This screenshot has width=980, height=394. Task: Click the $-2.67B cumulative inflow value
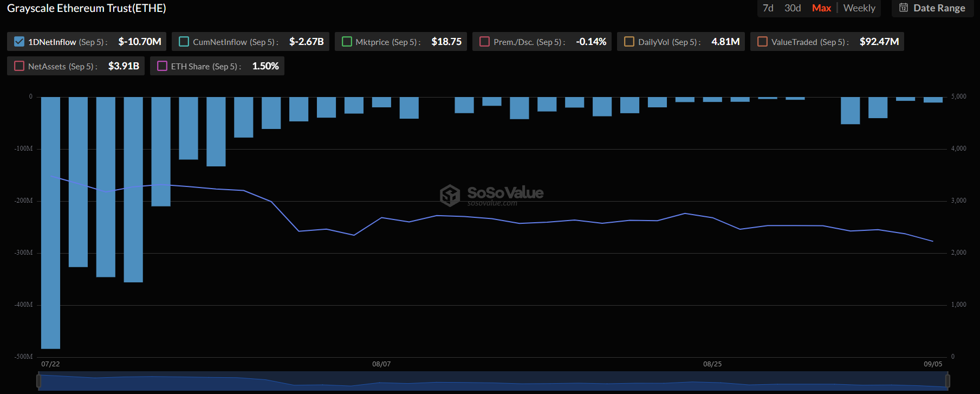[307, 42]
